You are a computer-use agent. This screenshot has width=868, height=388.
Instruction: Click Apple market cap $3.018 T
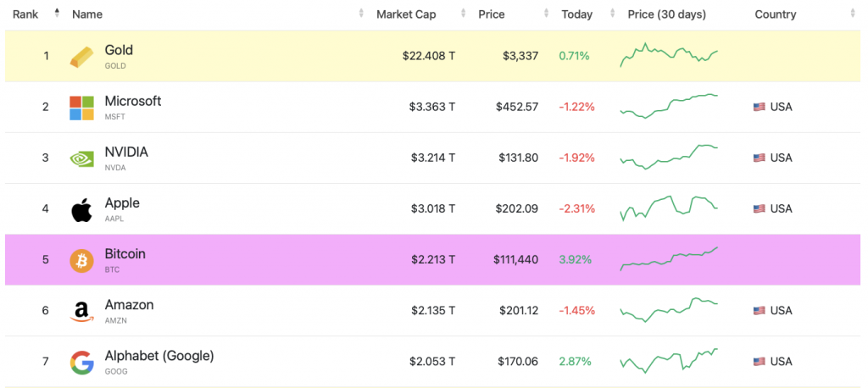pyautogui.click(x=433, y=208)
